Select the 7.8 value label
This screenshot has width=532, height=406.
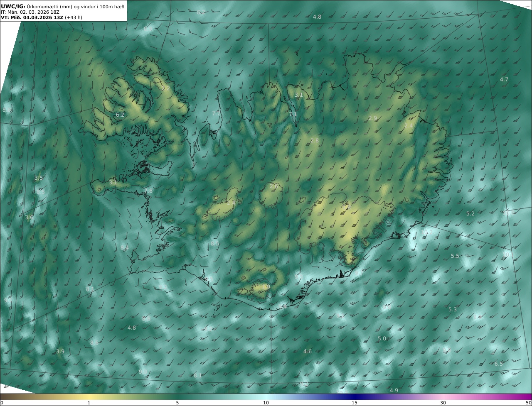tap(148, 191)
